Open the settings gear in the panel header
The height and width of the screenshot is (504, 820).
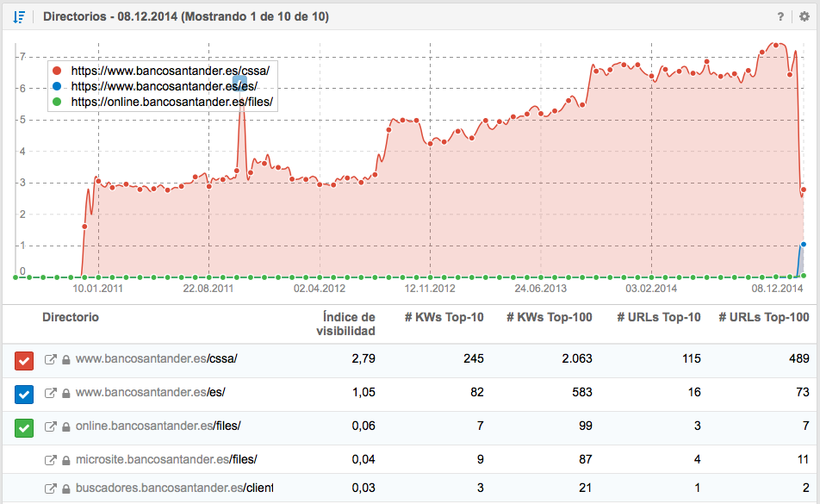pos(803,16)
